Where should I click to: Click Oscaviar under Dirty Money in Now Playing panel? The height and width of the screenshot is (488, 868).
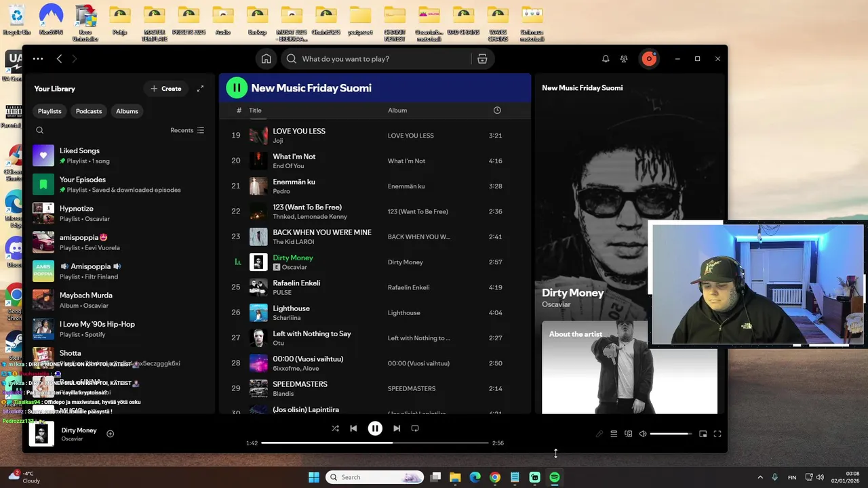pyautogui.click(x=556, y=304)
